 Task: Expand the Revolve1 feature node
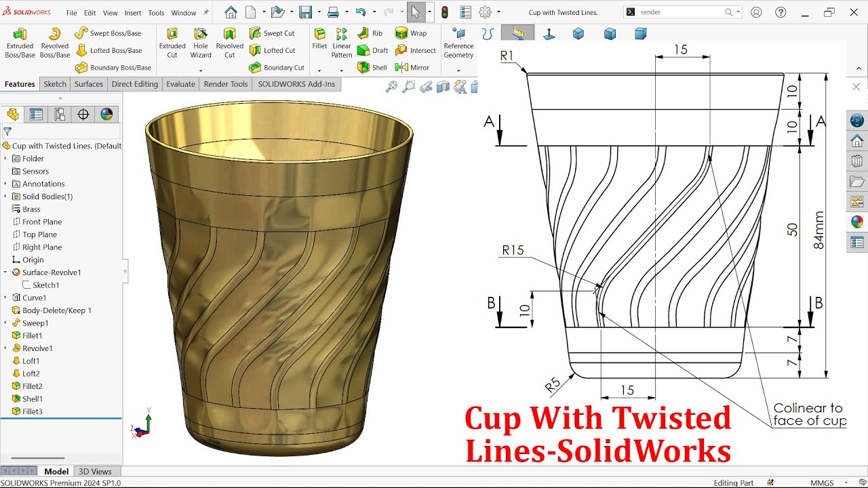point(5,348)
